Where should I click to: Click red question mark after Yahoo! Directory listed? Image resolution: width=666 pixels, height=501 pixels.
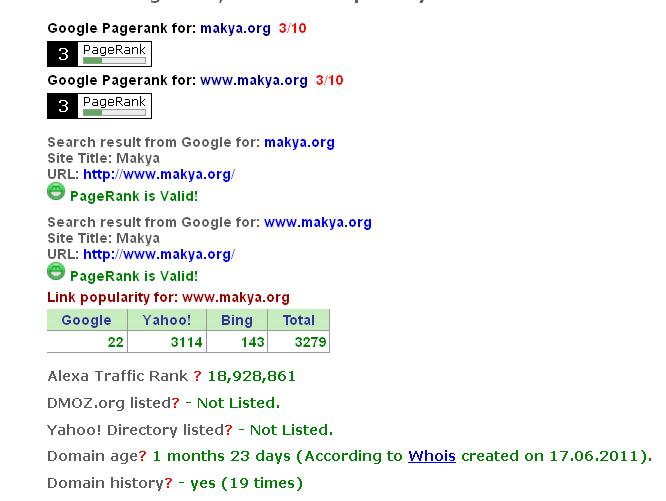229,430
